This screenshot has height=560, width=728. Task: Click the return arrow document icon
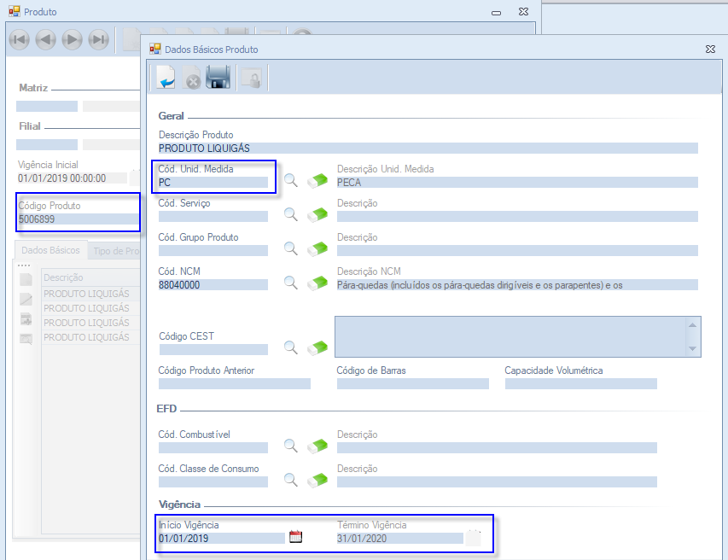tap(165, 79)
